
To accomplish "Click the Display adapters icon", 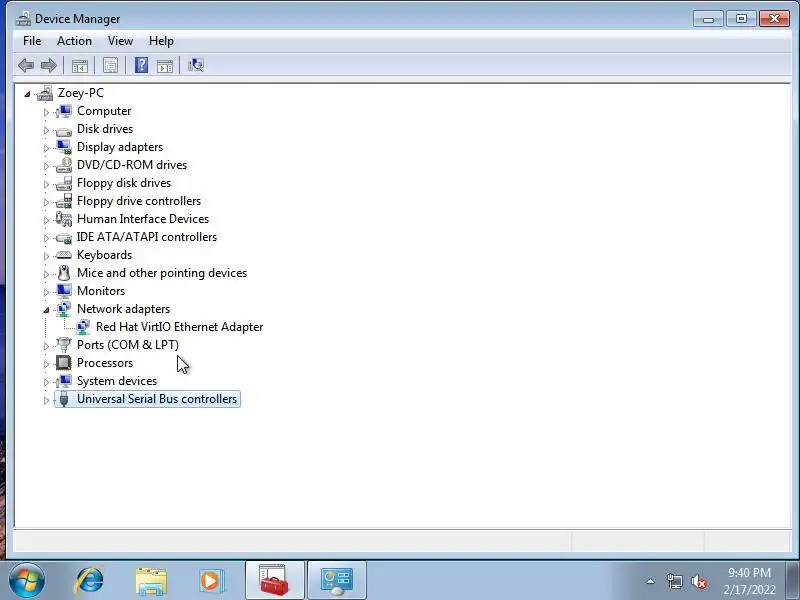I will [64, 147].
